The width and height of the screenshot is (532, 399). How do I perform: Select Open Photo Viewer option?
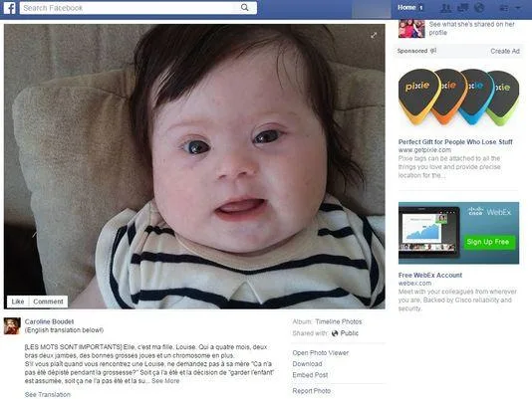click(x=320, y=353)
